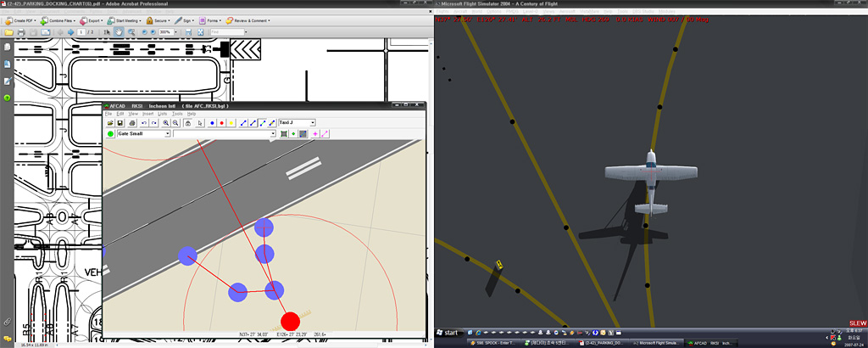Select the highlighted third link tool in AFCAD
The width and height of the screenshot is (868, 348).
point(263,123)
